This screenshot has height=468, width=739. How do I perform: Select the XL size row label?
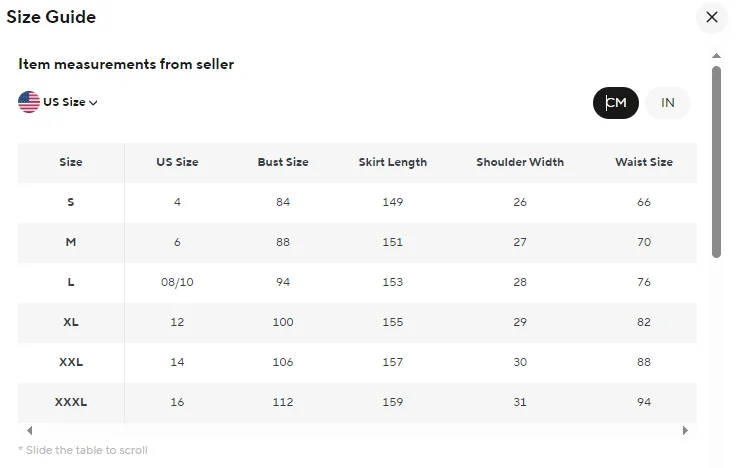pos(71,322)
